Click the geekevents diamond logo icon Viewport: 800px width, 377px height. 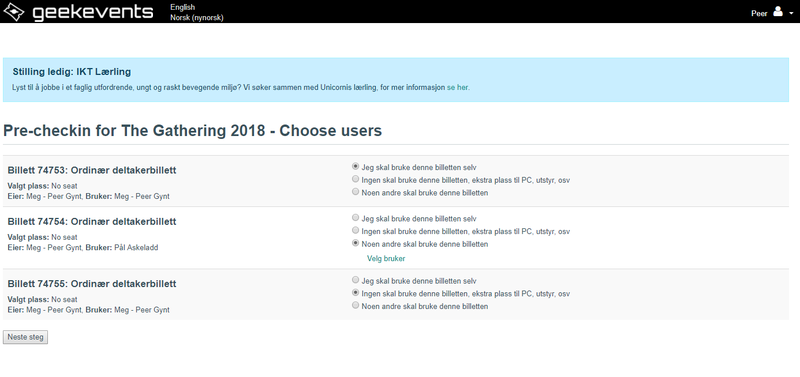(x=14, y=12)
